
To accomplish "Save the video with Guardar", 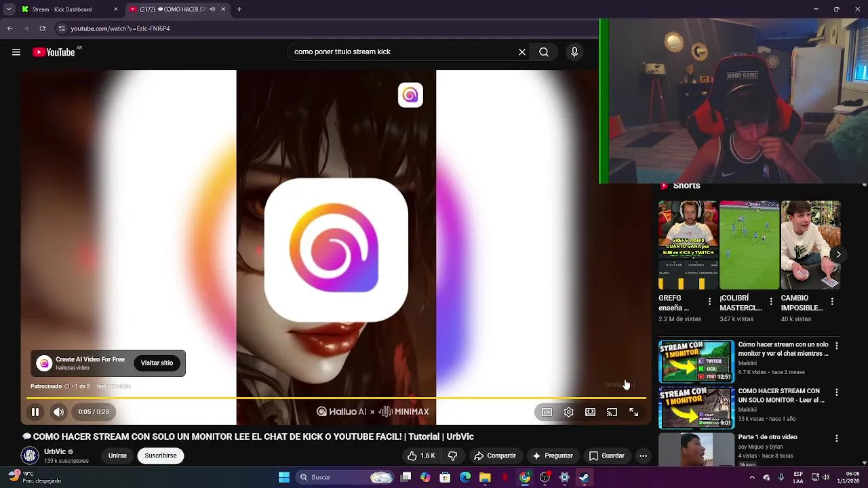I will click(x=606, y=455).
